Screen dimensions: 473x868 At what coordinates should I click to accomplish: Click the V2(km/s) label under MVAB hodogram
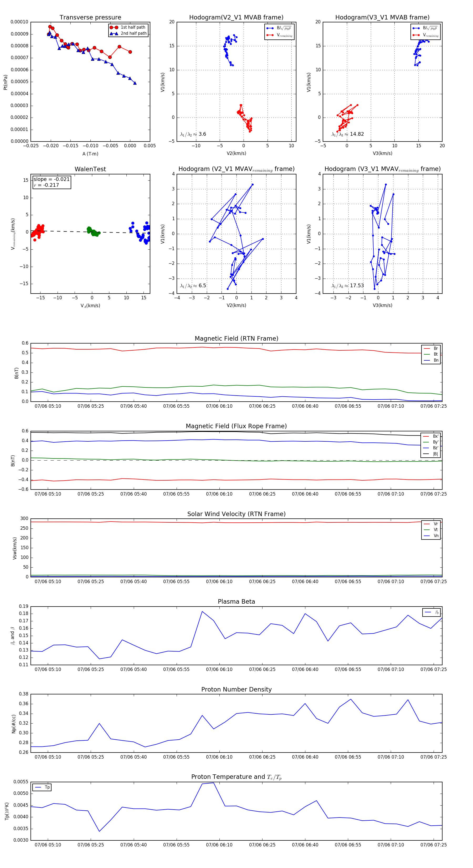pyautogui.click(x=236, y=153)
